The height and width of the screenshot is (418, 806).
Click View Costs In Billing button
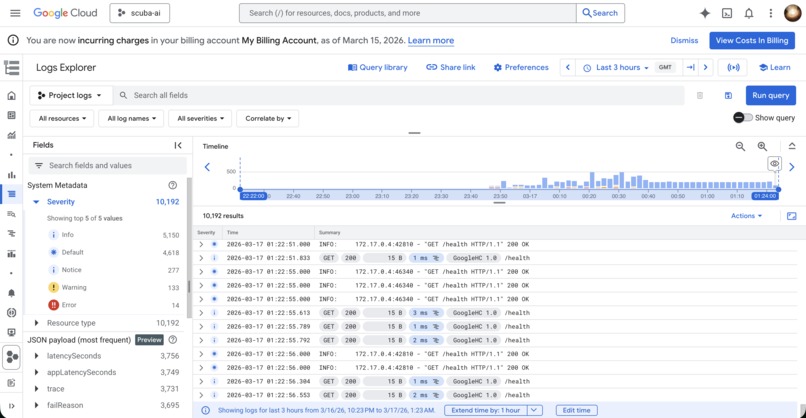click(752, 41)
